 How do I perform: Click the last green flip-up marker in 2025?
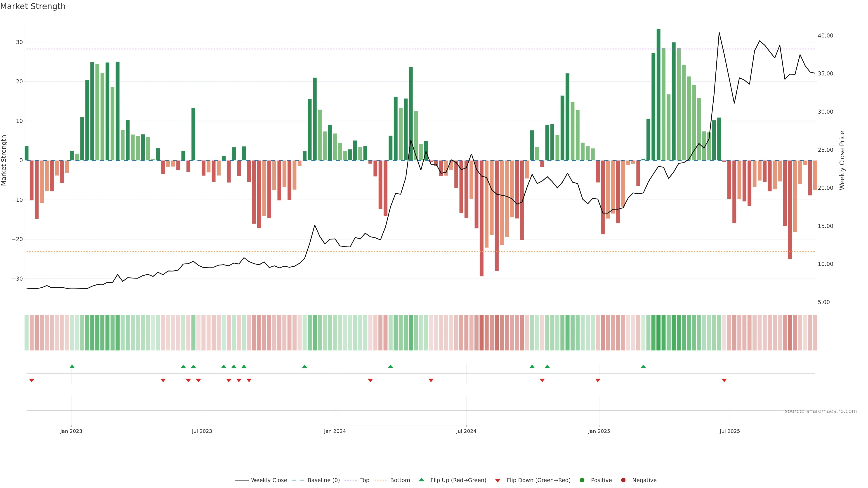643,366
